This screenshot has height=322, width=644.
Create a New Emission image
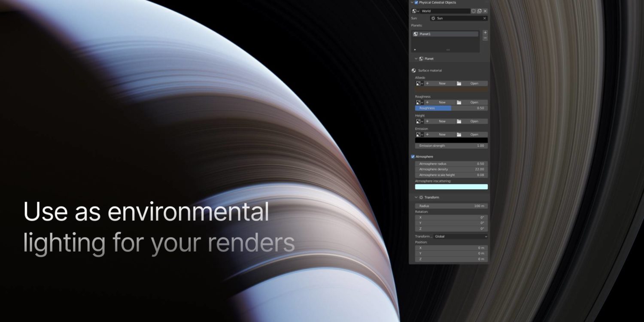coord(440,134)
